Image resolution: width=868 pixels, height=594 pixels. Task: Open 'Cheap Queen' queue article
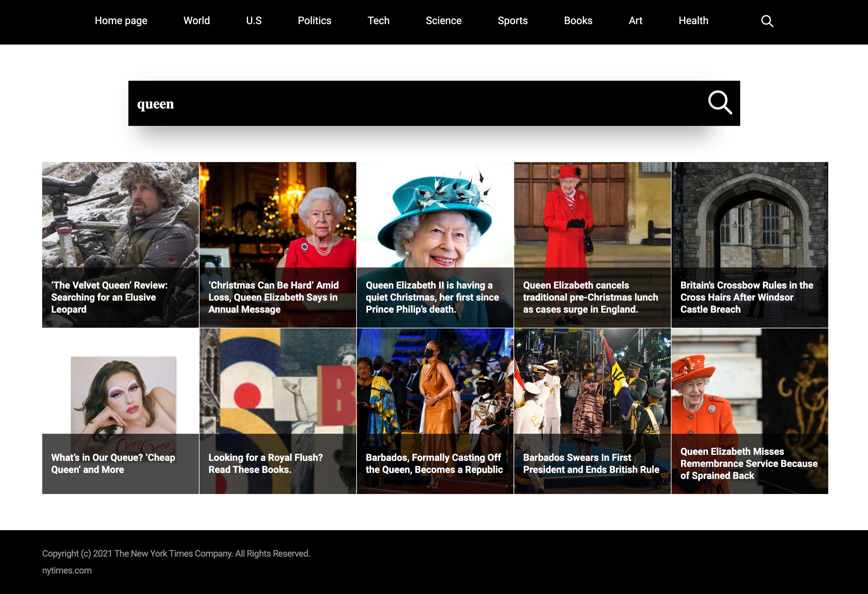tap(120, 411)
